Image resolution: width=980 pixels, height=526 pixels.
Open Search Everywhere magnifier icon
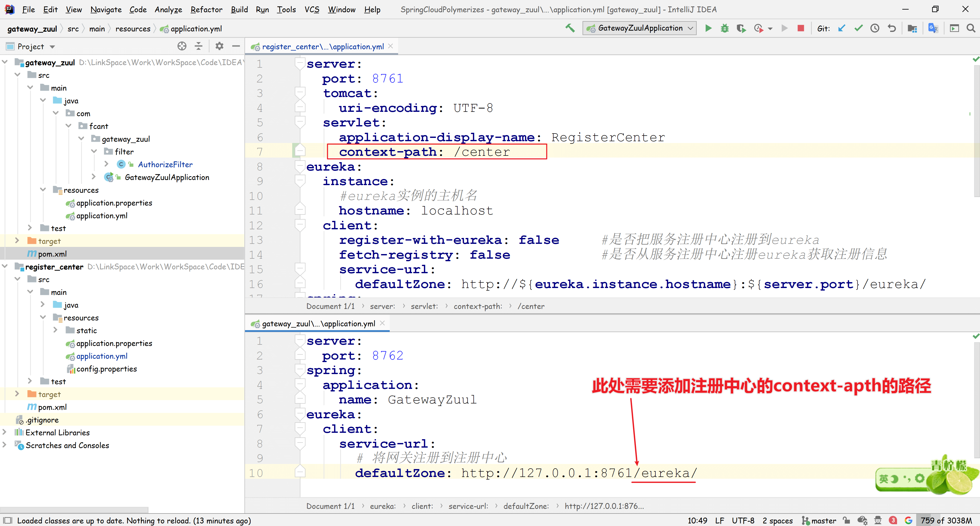coord(971,28)
